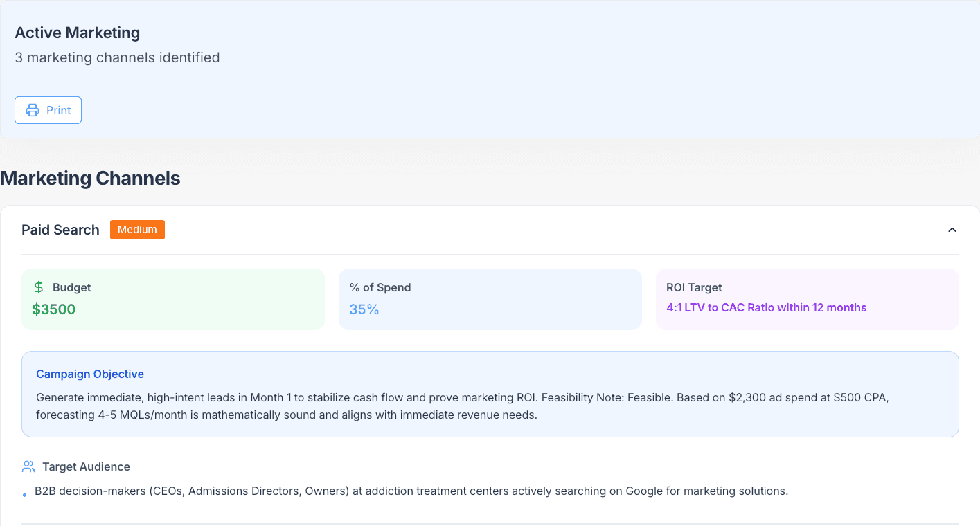Click the 35% spend figure
980x526 pixels.
click(364, 309)
